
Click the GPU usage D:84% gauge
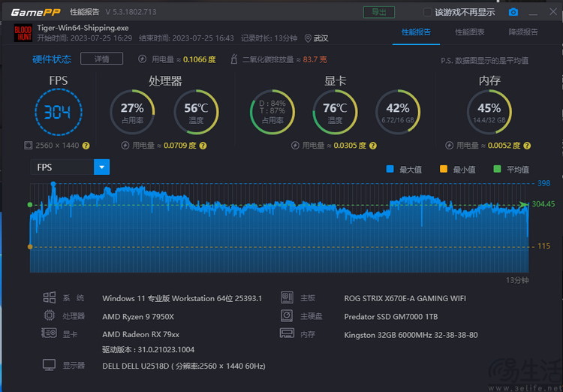[272, 112]
